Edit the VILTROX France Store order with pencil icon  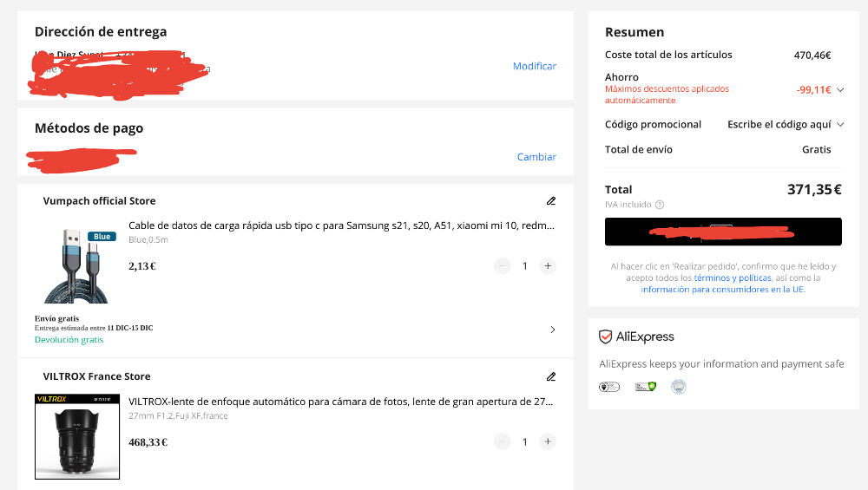(x=551, y=376)
